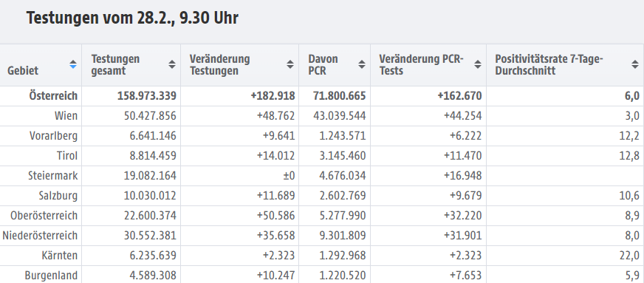Click Wien's total tests value 50.427.856

(x=150, y=116)
